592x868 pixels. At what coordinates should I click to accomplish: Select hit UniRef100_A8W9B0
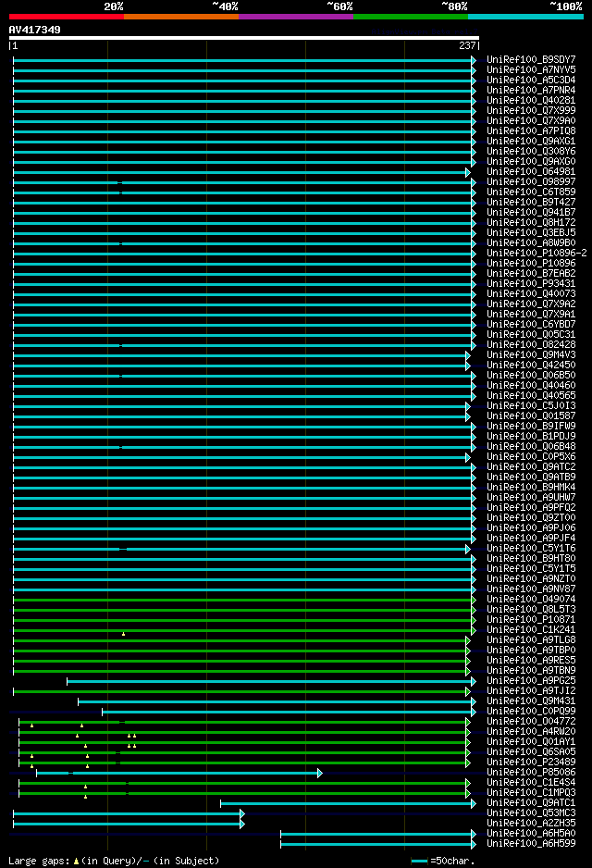point(531,243)
